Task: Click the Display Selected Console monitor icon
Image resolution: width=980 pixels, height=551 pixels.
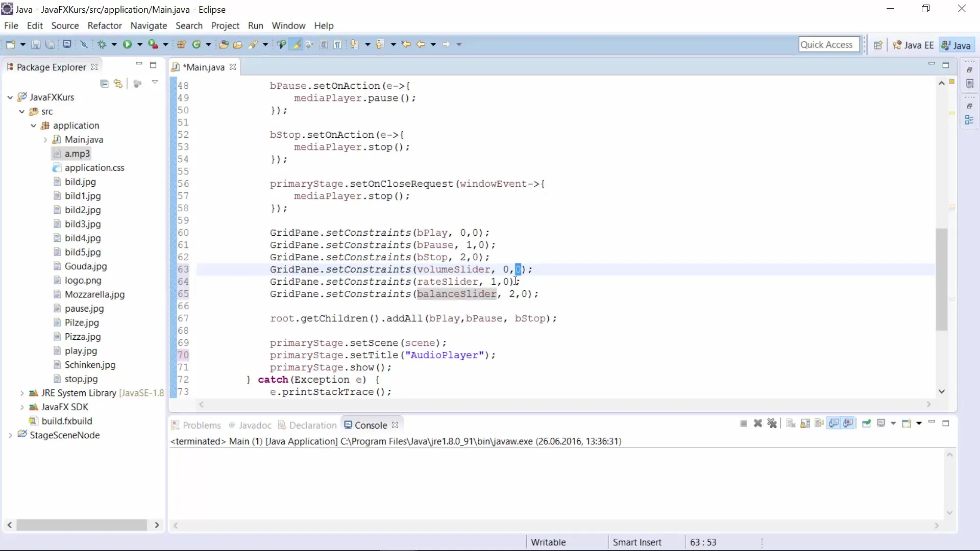Action: [881, 423]
